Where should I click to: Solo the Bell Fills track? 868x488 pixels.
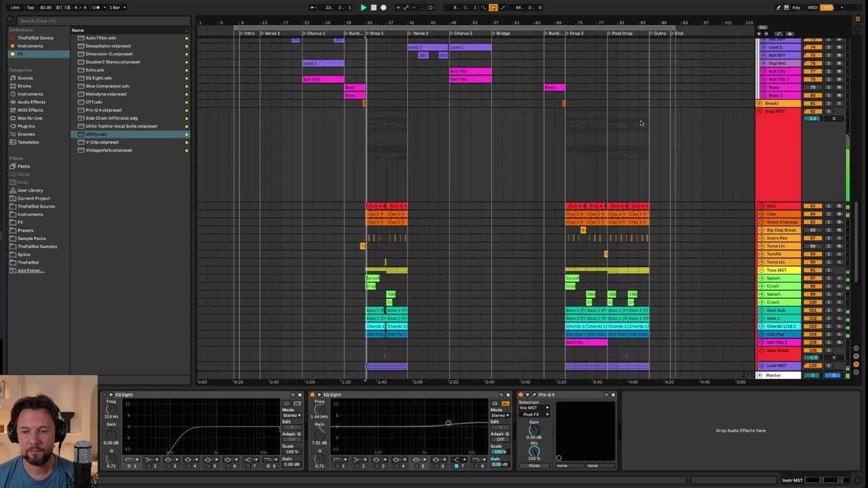829,71
